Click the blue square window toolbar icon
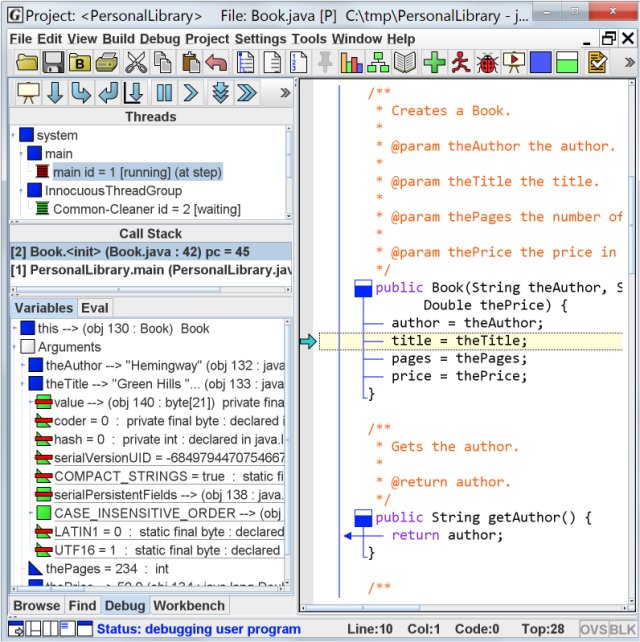The width and height of the screenshot is (640, 642). (x=540, y=63)
